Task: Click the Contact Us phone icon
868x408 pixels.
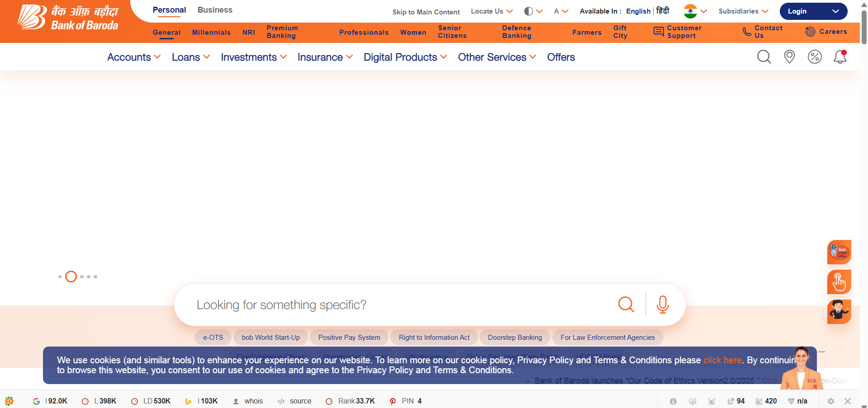Action: pyautogui.click(x=747, y=32)
